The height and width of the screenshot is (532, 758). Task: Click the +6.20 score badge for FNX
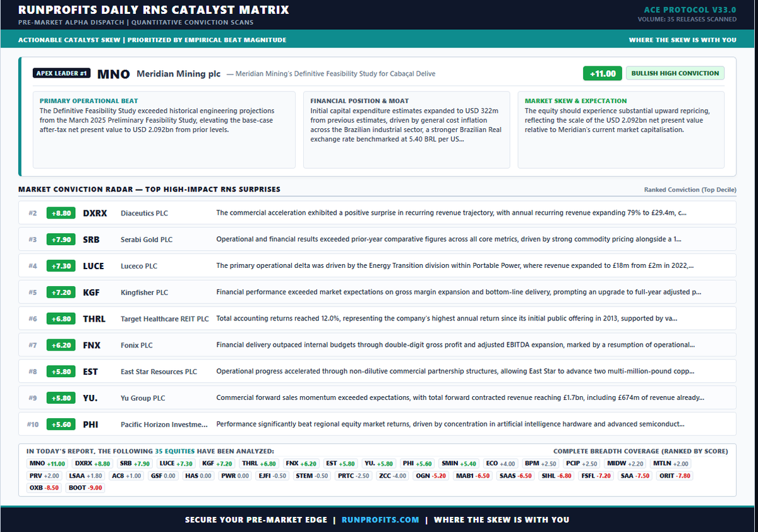pos(61,346)
